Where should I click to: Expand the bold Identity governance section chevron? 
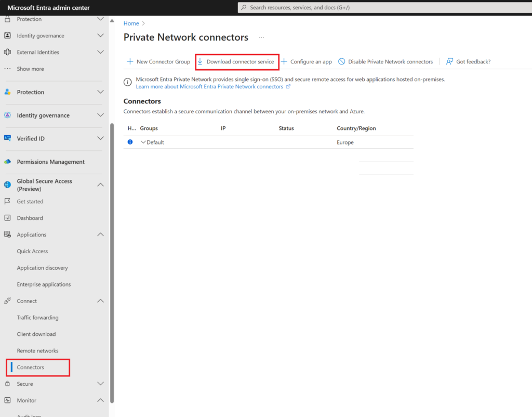pyautogui.click(x=100, y=115)
